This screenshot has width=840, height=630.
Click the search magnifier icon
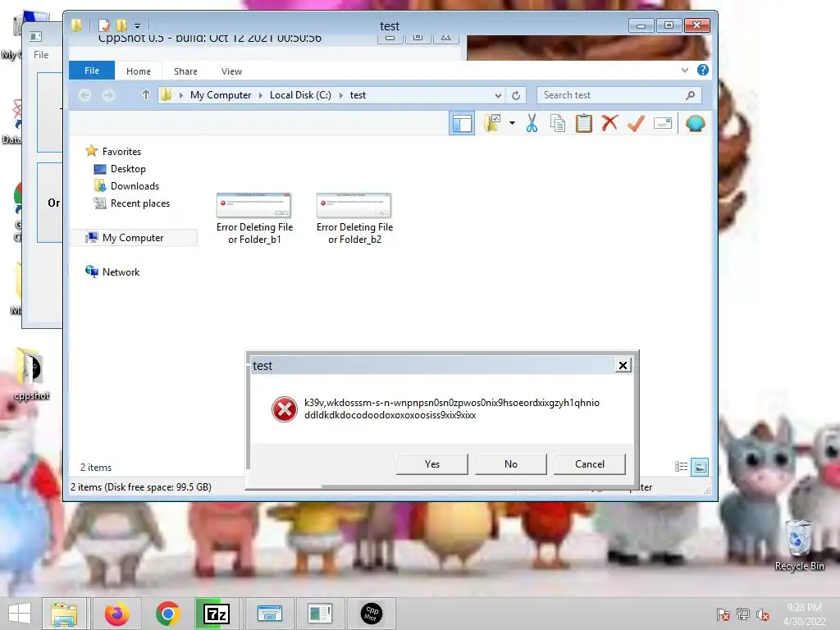click(691, 95)
